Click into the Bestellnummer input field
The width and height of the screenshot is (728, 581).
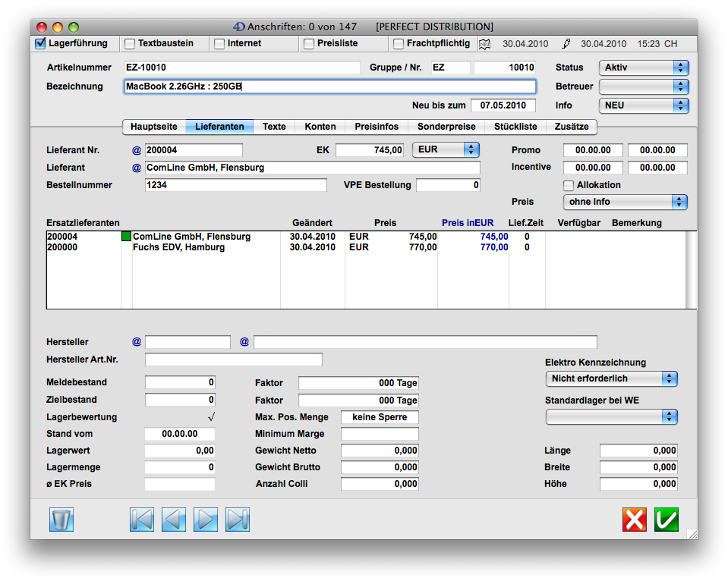point(235,185)
